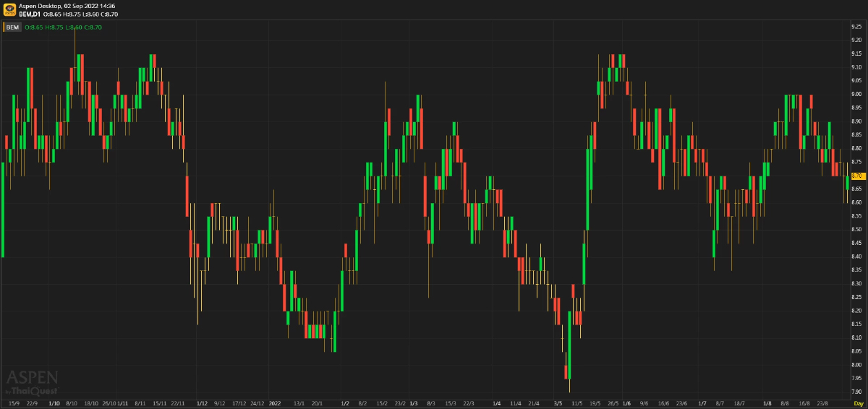Select the 1/10 date on time axis
This screenshot has width=868, height=409.
pos(54,402)
